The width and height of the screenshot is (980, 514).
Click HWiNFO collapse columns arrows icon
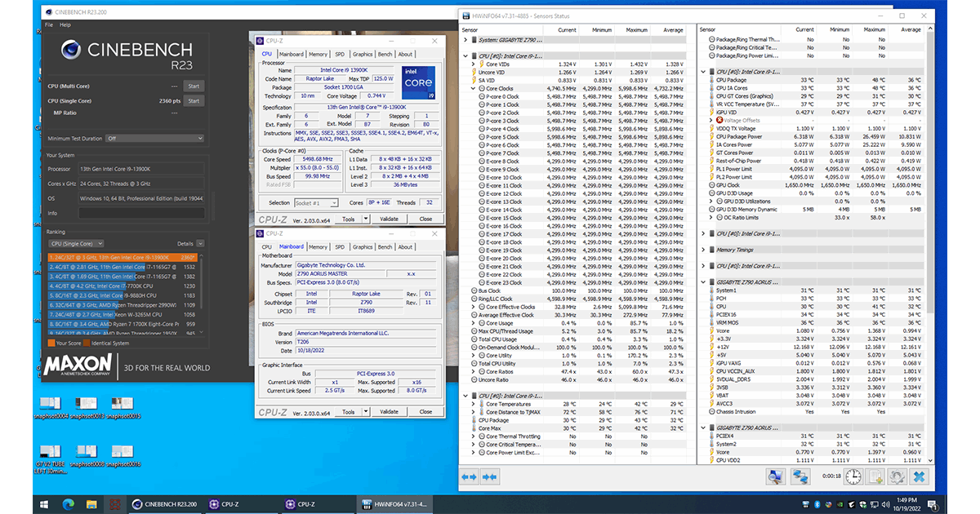(x=490, y=476)
